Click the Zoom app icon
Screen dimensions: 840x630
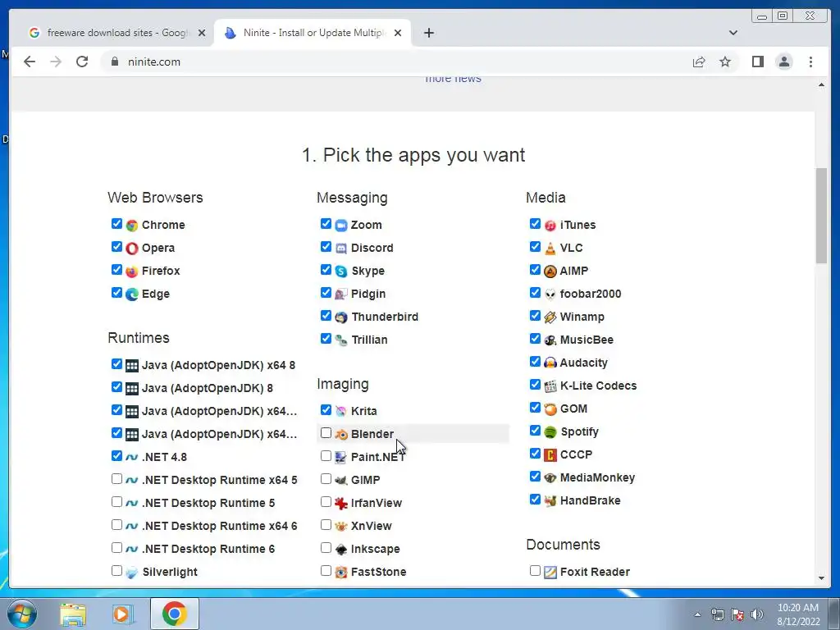coord(340,225)
